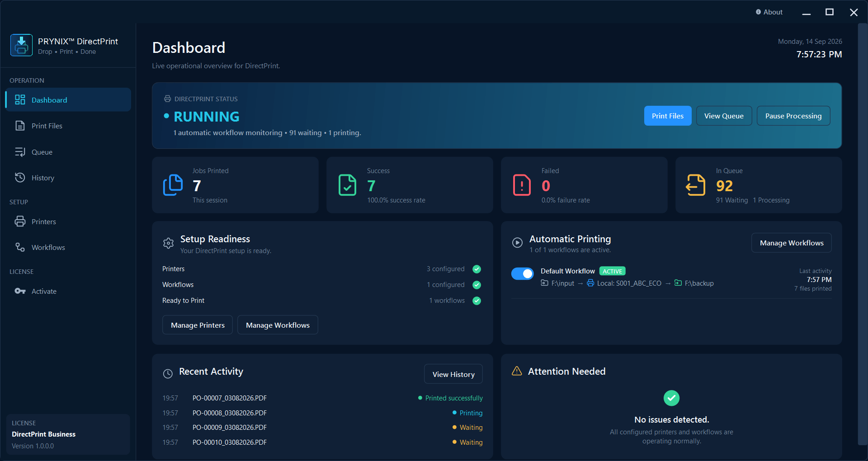Toggle off the Default Workflow switch
This screenshot has width=868, height=461.
coord(522,273)
